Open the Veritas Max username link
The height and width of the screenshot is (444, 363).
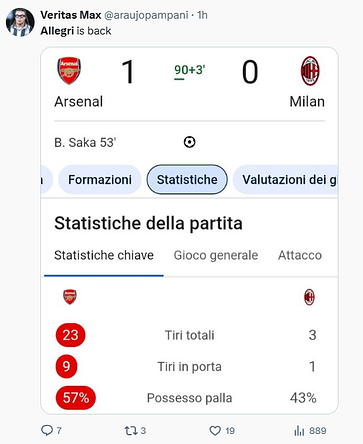click(71, 15)
